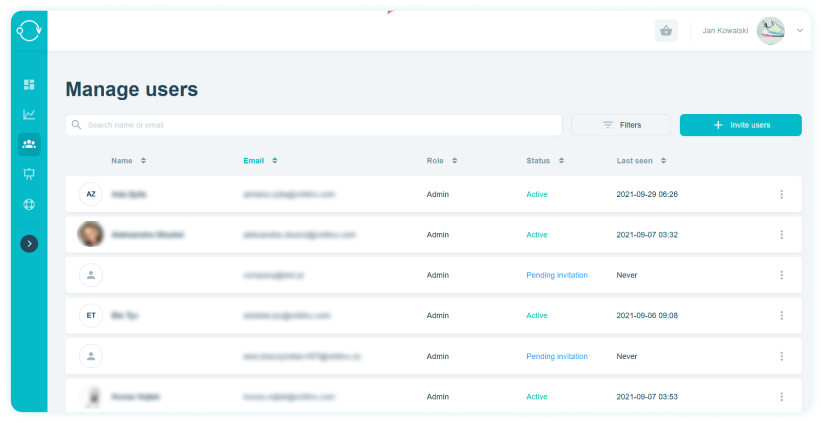
Task: Open the analytics line chart sidebar icon
Action: 29,114
